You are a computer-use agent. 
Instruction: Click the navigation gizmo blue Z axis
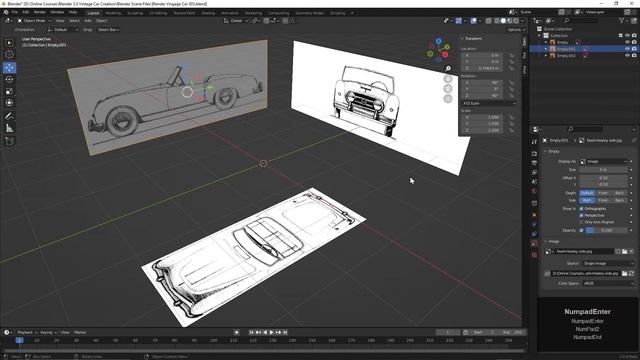point(438,41)
